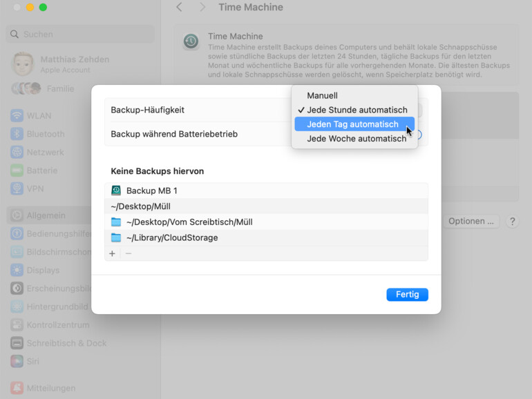Remove exclusion with minus button

coord(129,253)
